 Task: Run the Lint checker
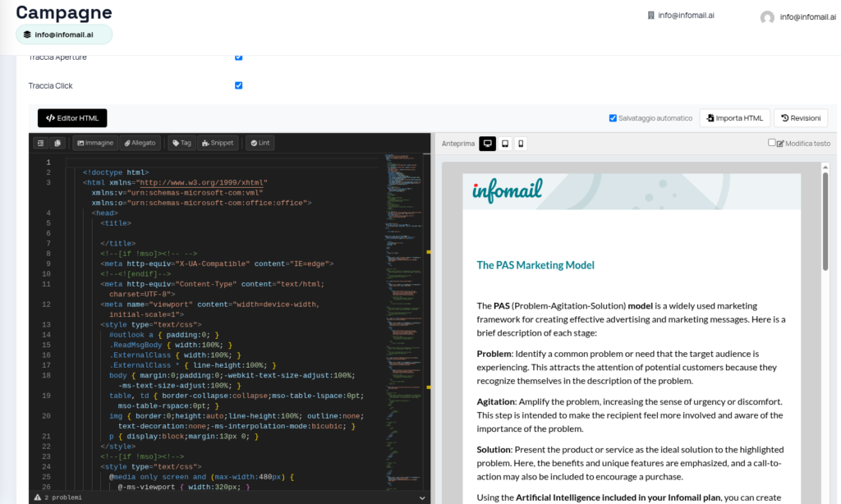click(x=260, y=143)
